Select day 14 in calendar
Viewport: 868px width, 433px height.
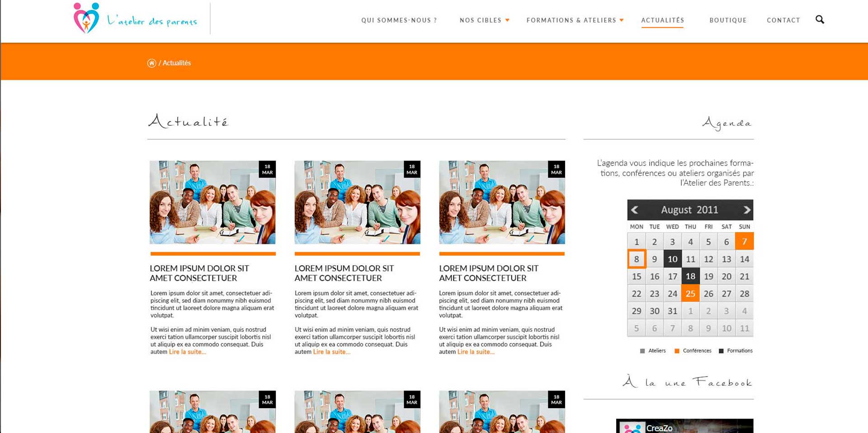[744, 259]
